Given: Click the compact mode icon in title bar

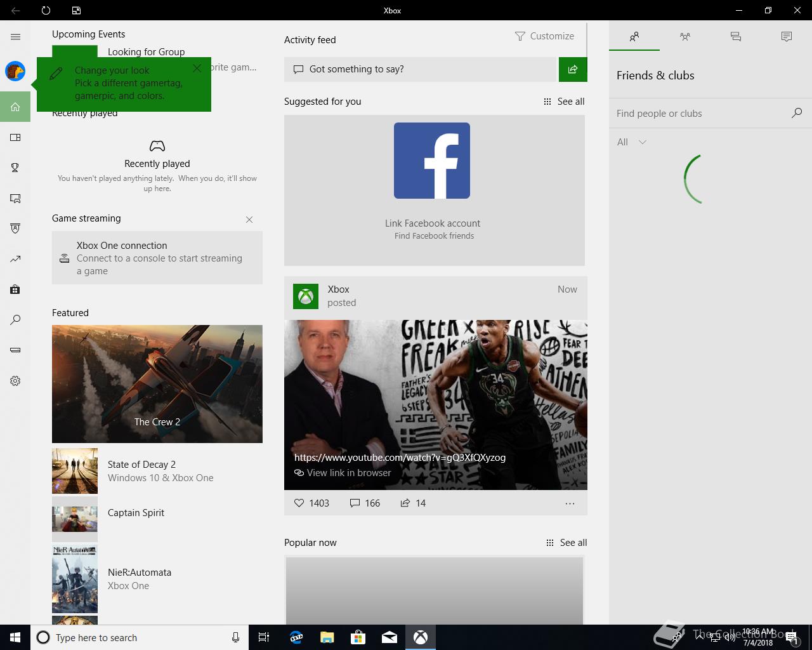Looking at the screenshot, I should pyautogui.click(x=76, y=10).
